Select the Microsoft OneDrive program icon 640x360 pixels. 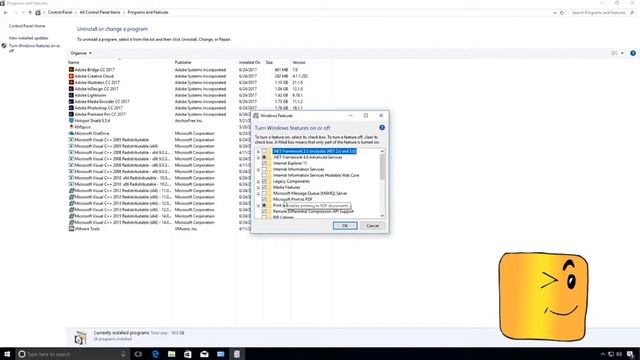(71, 133)
